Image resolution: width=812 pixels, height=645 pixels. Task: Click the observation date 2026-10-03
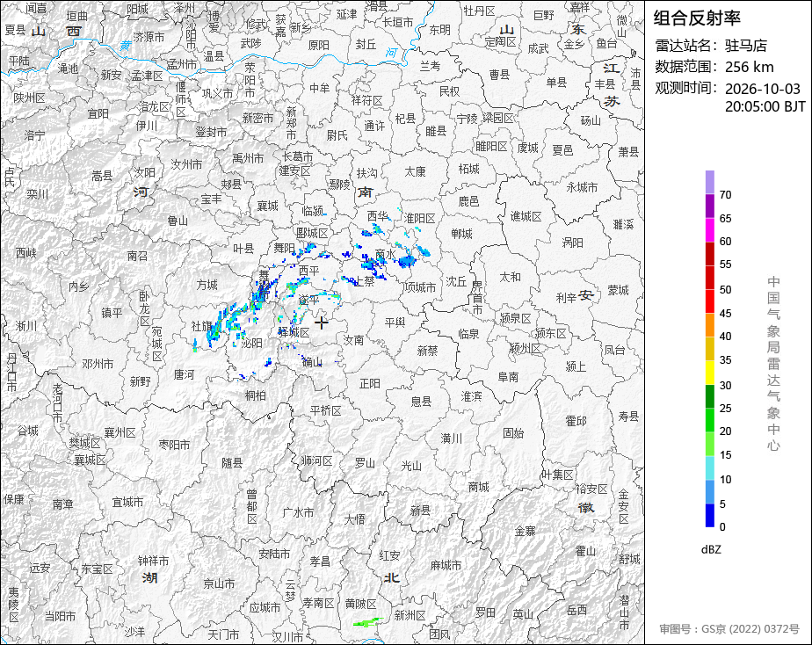click(x=762, y=89)
